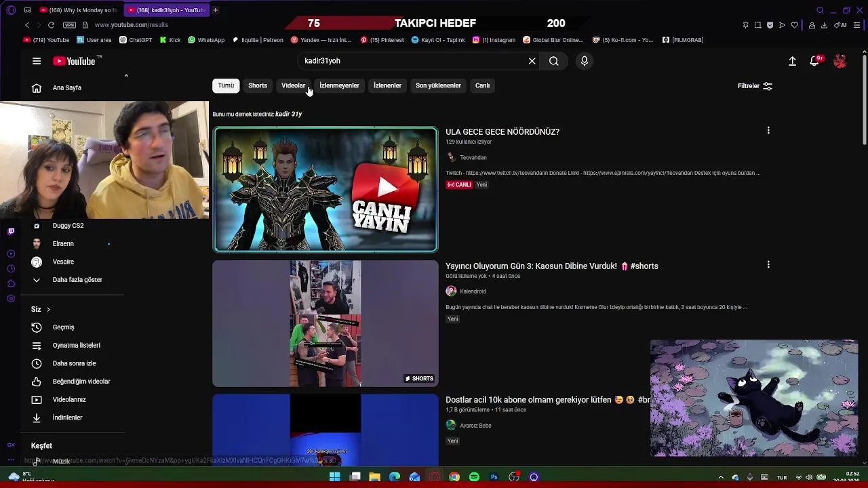Start voice search with the microphone
This screenshot has height=488, width=868.
(585, 61)
